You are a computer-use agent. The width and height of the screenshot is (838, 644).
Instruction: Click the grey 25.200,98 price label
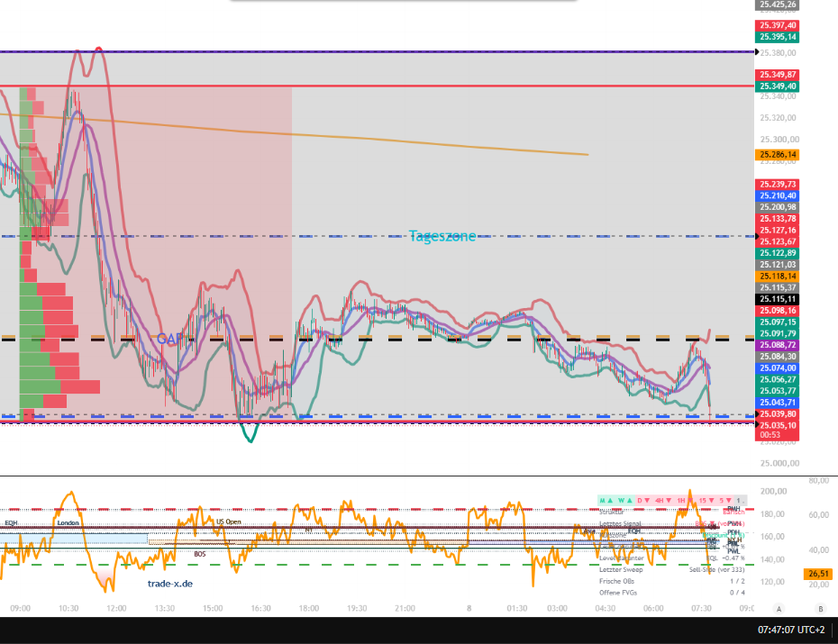777,207
